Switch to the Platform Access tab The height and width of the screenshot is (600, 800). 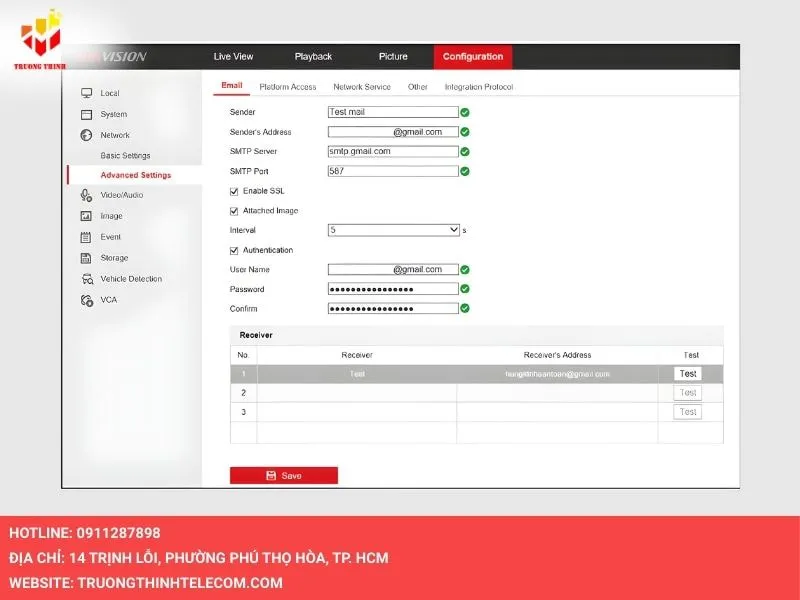point(288,87)
